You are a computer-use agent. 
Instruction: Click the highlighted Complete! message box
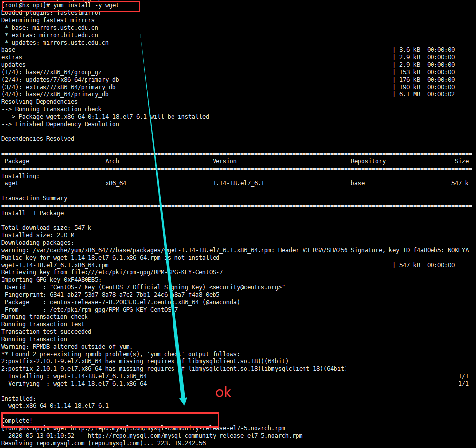109,420
